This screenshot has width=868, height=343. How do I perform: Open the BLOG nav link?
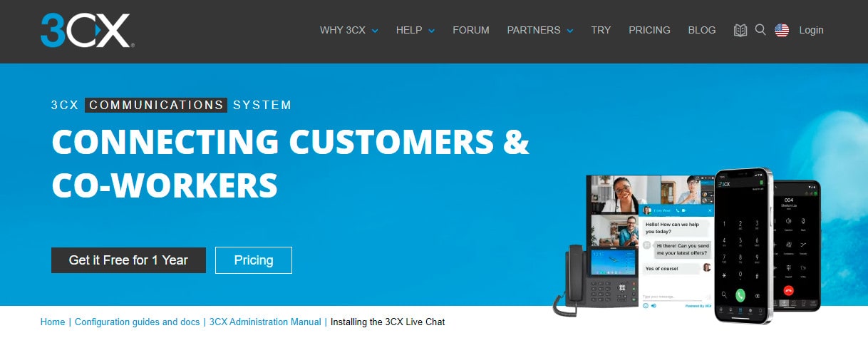(x=702, y=30)
